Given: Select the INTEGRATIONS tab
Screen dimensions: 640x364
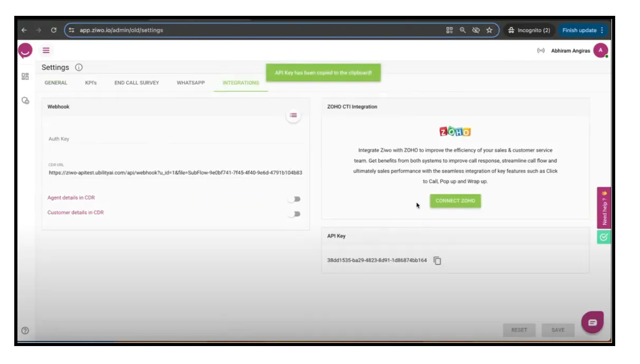Looking at the screenshot, I should (x=241, y=83).
